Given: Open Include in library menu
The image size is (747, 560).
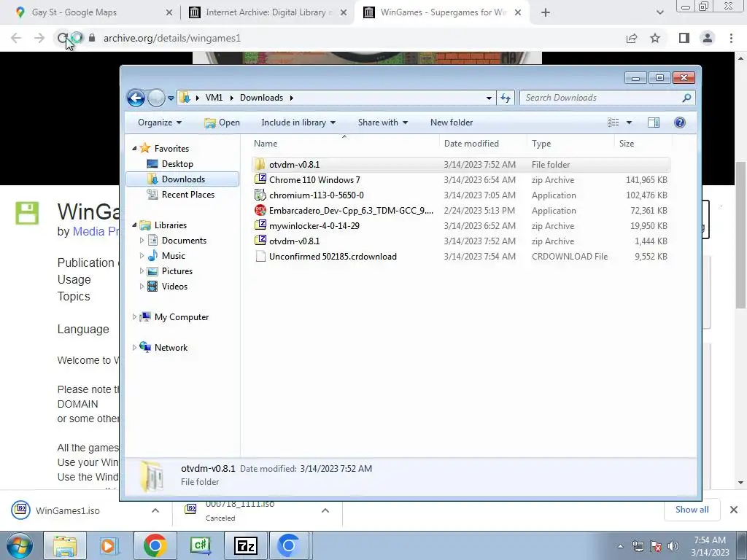Looking at the screenshot, I should [298, 122].
